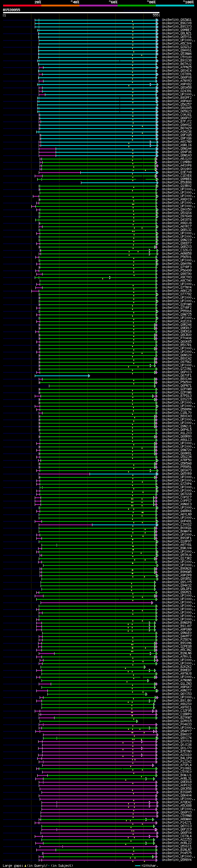Click hit label UniRef100_Q6F2C9

[177, 829]
